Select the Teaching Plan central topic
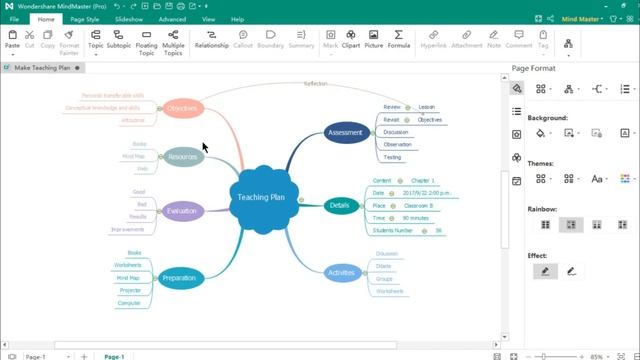The height and width of the screenshot is (360, 640). pos(263,199)
